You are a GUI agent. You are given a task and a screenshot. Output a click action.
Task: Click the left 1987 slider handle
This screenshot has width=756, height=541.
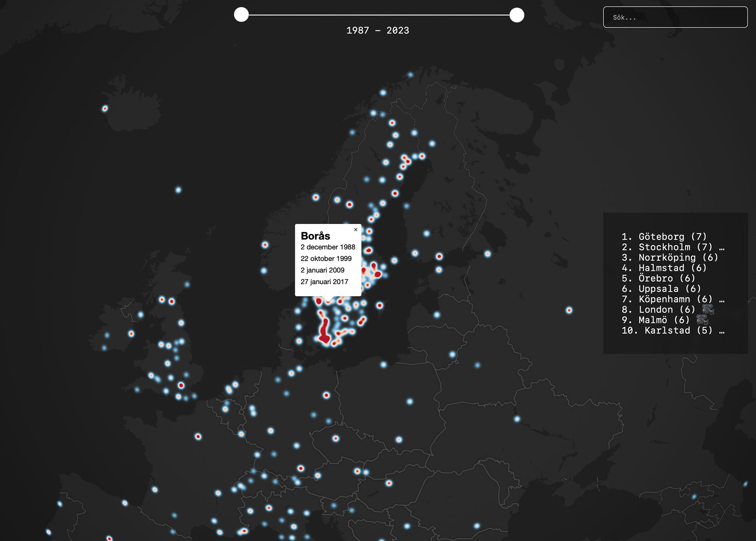tap(241, 15)
